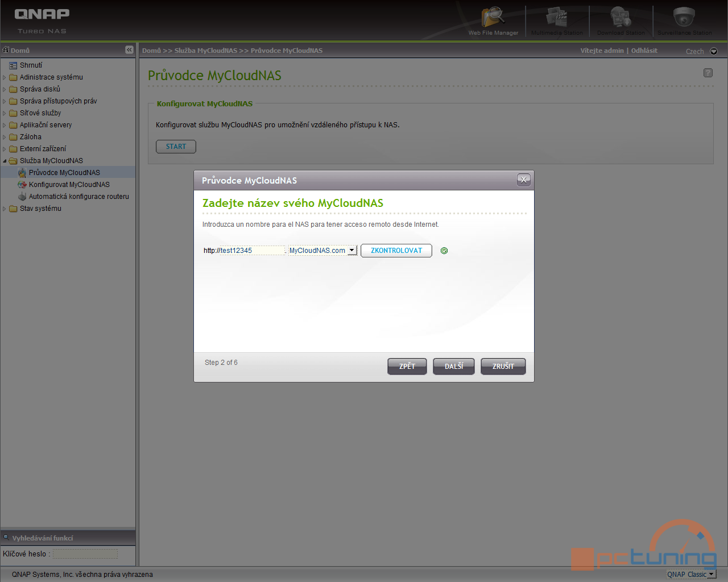
Task: Click the Odhlásit logout link
Action: pos(644,51)
